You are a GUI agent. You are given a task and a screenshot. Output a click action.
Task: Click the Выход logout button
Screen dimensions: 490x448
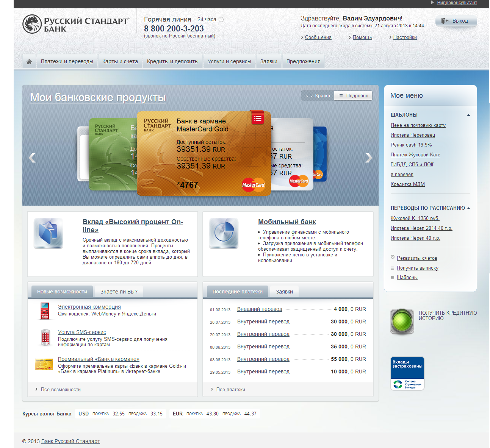(x=456, y=21)
